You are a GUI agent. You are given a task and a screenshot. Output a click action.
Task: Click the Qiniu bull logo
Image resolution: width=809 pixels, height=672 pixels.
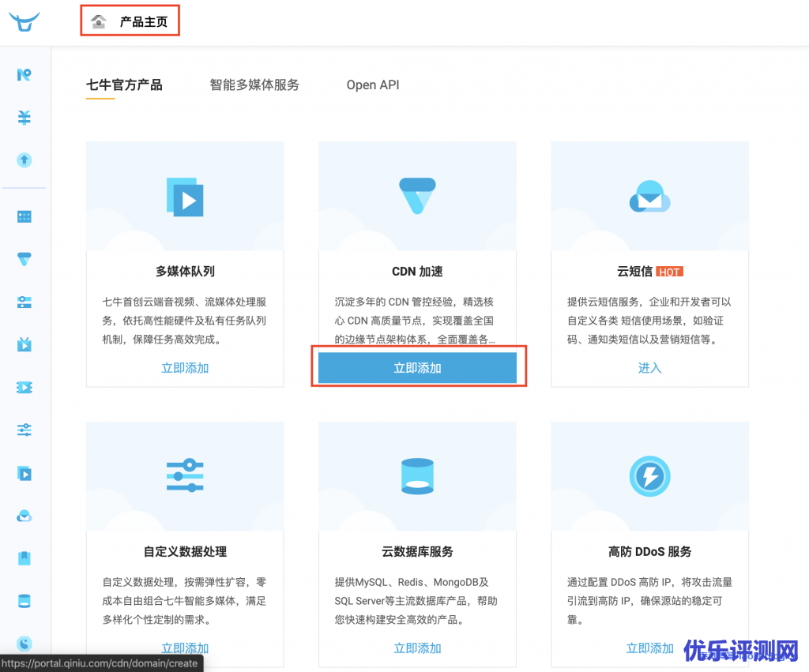[24, 21]
